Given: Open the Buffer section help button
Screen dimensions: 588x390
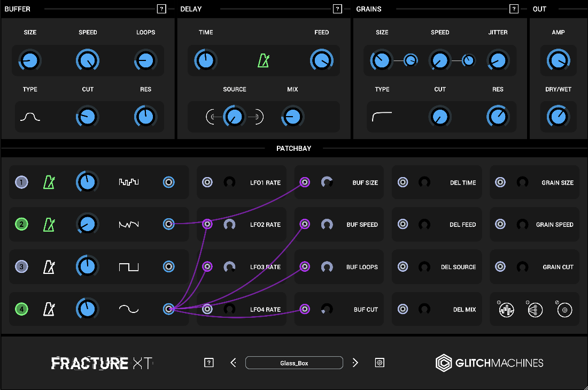Looking at the screenshot, I should point(161,9).
